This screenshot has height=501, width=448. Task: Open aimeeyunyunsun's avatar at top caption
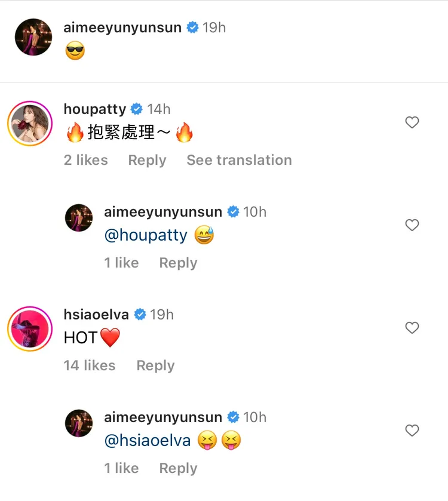coord(33,37)
